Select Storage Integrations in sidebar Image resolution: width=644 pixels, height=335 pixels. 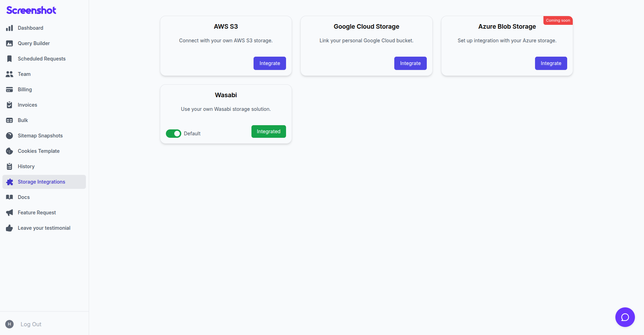pos(41,182)
